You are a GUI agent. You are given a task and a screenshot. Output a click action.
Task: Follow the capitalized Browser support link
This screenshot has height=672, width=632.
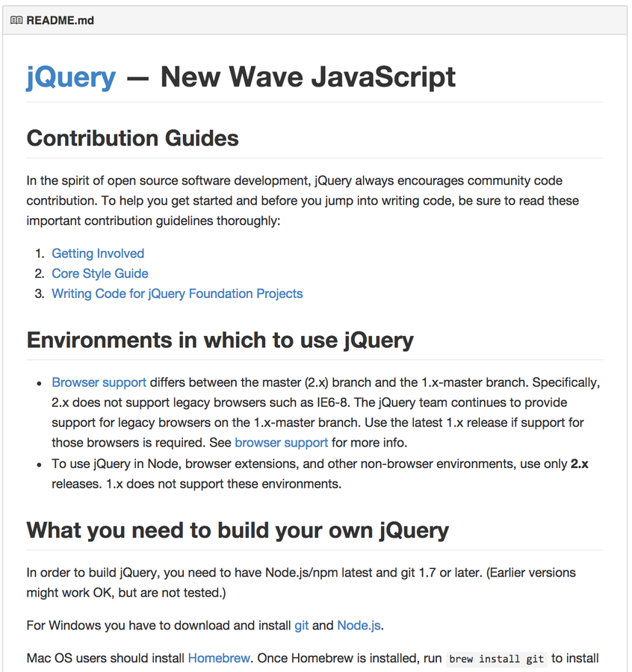pyautogui.click(x=99, y=382)
